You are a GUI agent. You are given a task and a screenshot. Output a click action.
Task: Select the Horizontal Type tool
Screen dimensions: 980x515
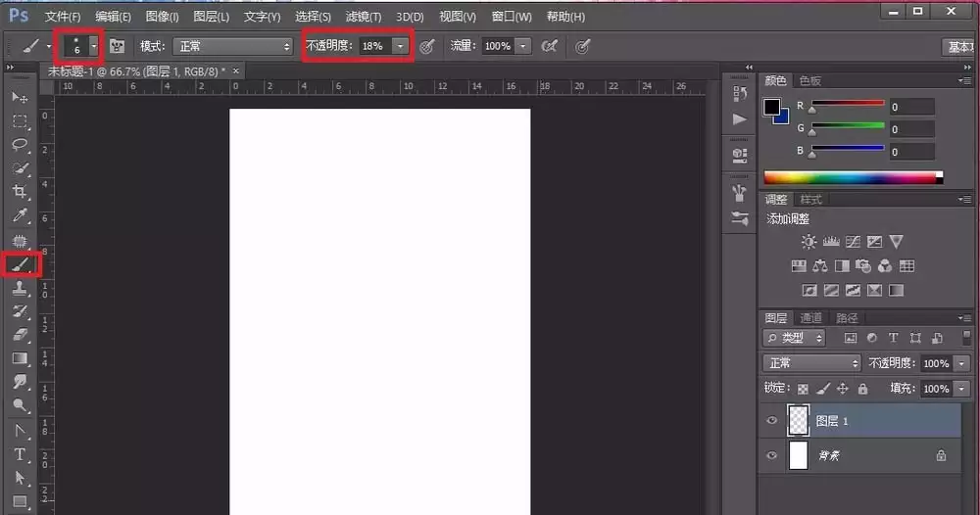click(20, 454)
